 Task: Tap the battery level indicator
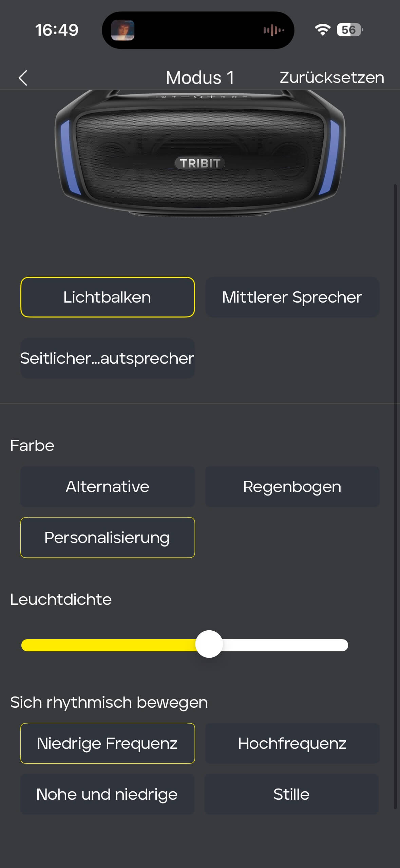349,30
